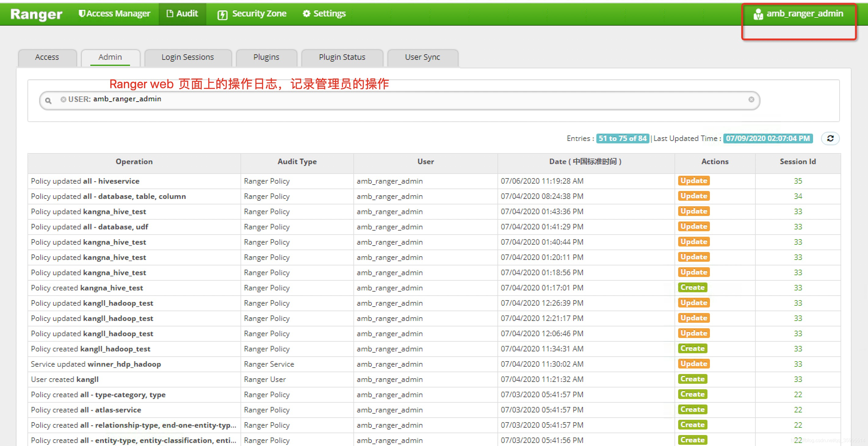Open the amb_ranger_admin user menu

click(x=798, y=14)
